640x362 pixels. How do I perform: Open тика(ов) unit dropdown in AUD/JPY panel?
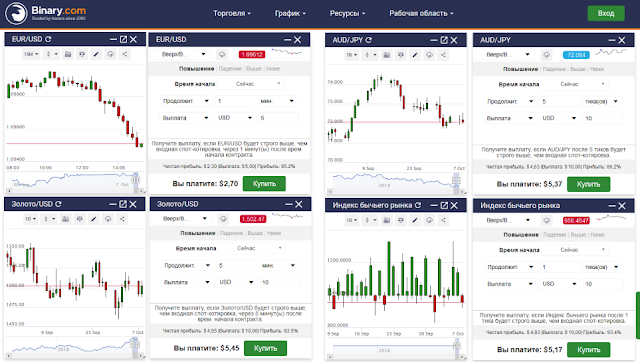click(602, 101)
